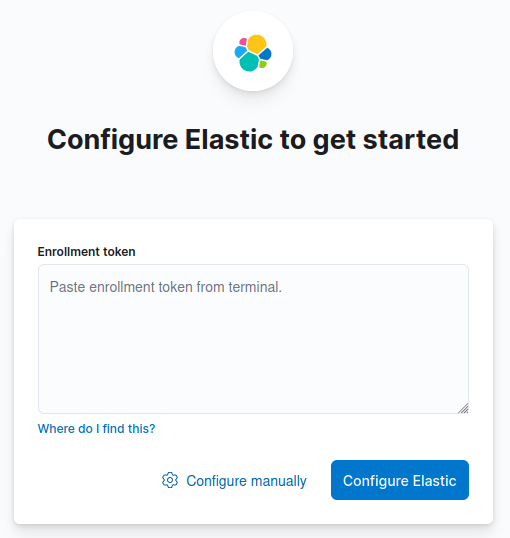Click the gear icon beside Configure manually
This screenshot has width=510, height=538.
[x=170, y=480]
